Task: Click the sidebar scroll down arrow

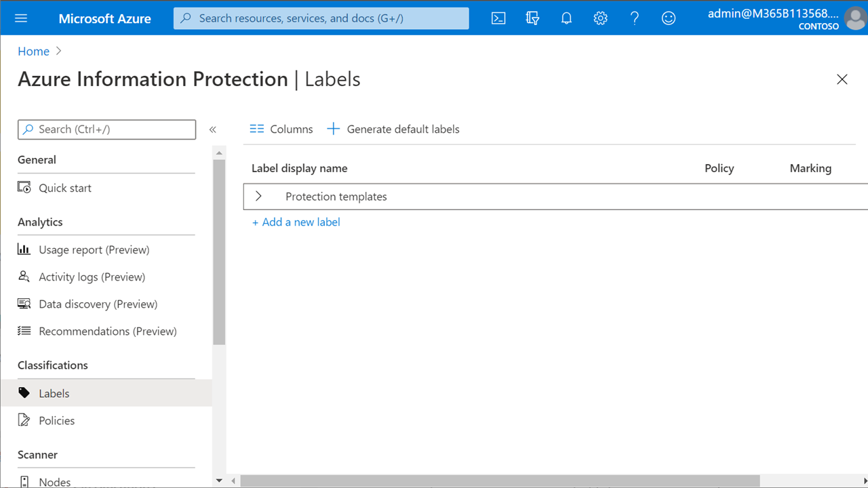Action: 219,480
